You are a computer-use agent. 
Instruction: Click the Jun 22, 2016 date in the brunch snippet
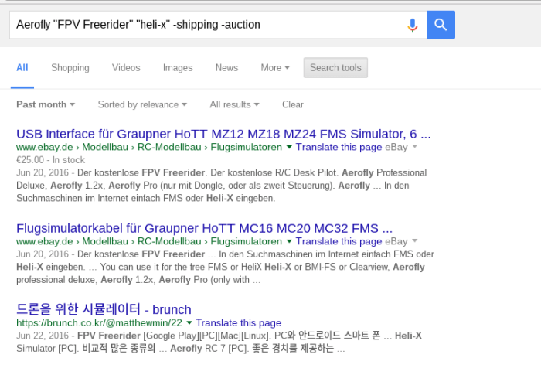(43, 336)
